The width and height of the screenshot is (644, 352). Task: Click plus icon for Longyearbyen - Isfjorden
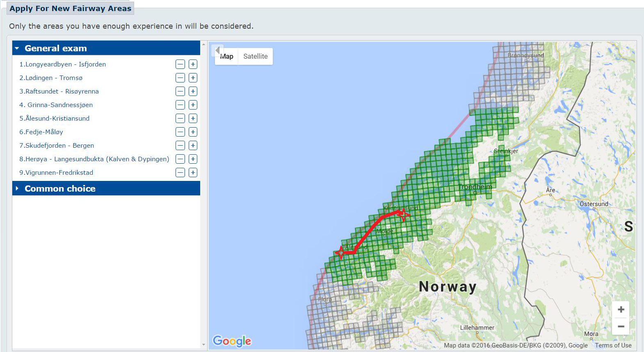point(193,64)
